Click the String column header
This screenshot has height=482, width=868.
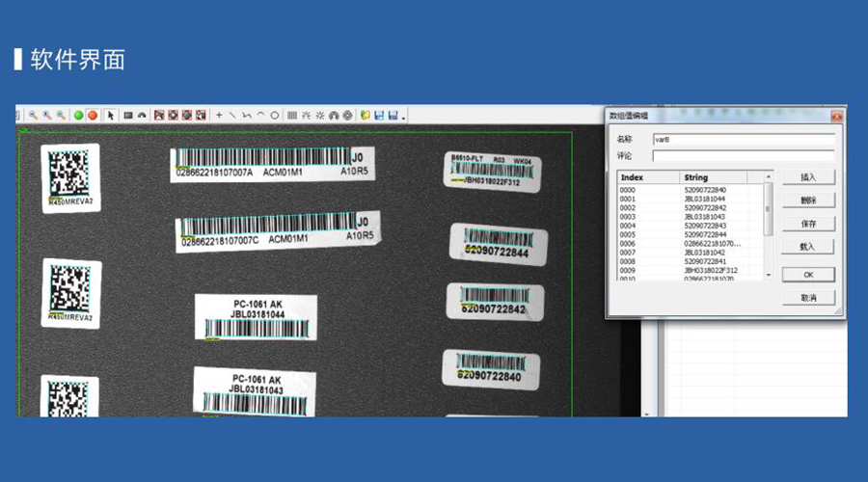pos(713,177)
